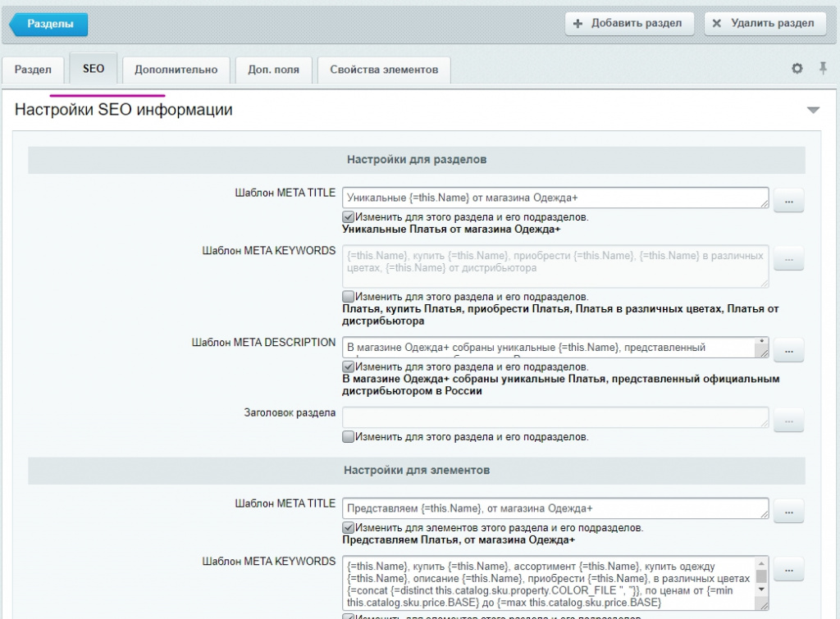Viewport: 840px width, 619px height.
Task: Click the Настройки для разделов heading
Action: (416, 160)
